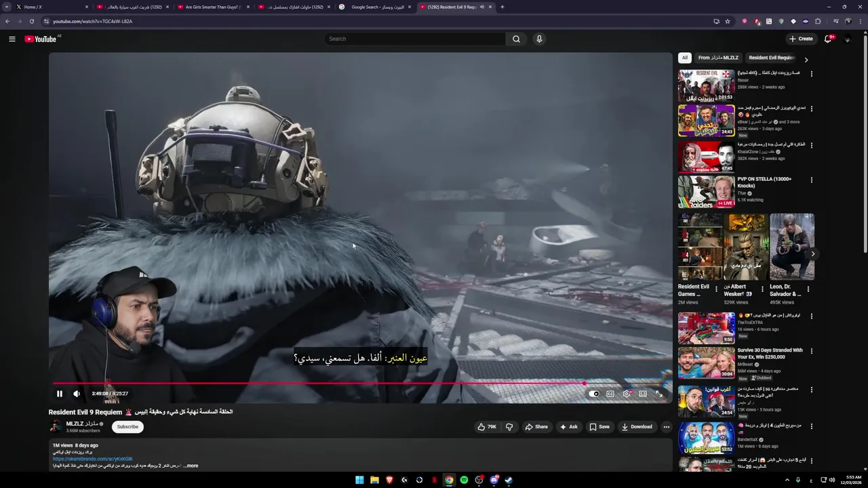Image resolution: width=868 pixels, height=488 pixels.
Task: Open the Resident Evil Games short
Action: pos(700,247)
